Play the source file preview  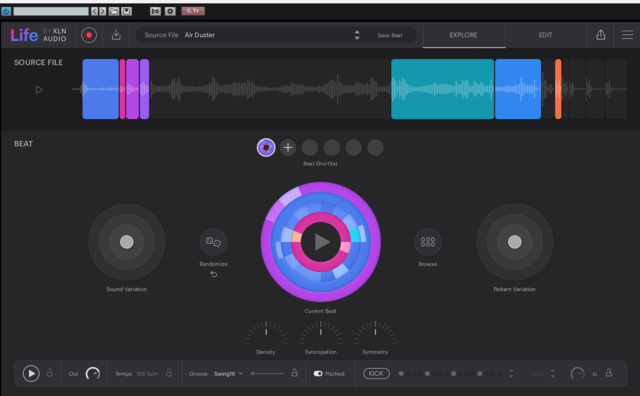(x=39, y=89)
